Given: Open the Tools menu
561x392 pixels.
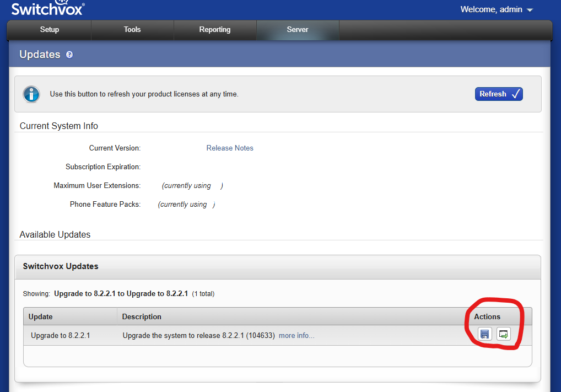Looking at the screenshot, I should coord(132,30).
